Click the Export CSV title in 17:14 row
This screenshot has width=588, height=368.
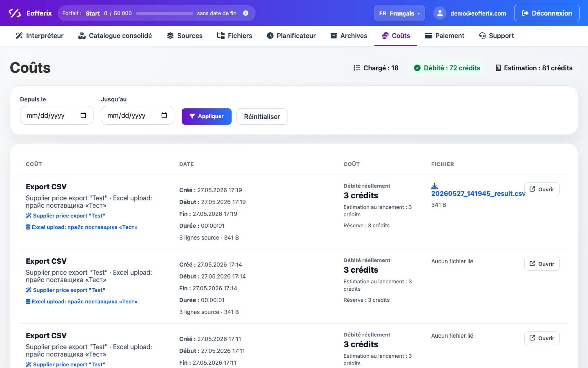[x=46, y=261]
